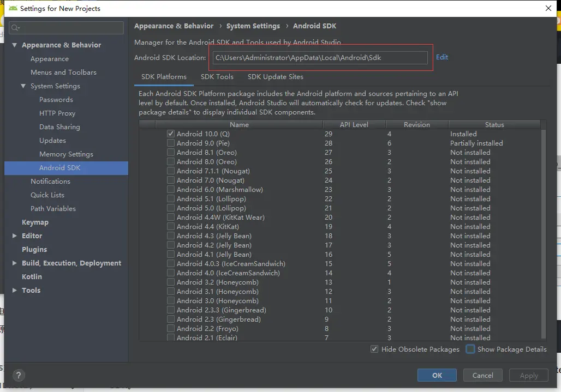
Task: Check Android 2.2 (Froyo) checkbox
Action: 171,328
